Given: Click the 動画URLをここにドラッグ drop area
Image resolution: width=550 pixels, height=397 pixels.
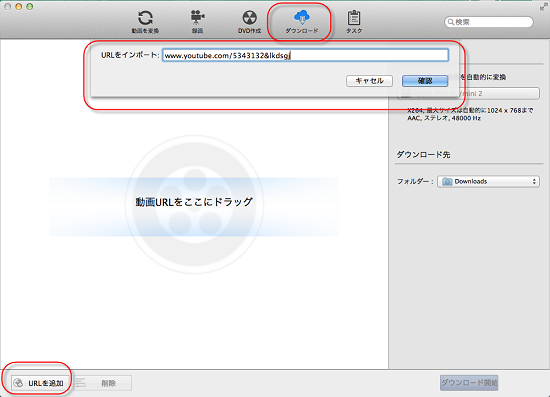Looking at the screenshot, I should coord(194,207).
